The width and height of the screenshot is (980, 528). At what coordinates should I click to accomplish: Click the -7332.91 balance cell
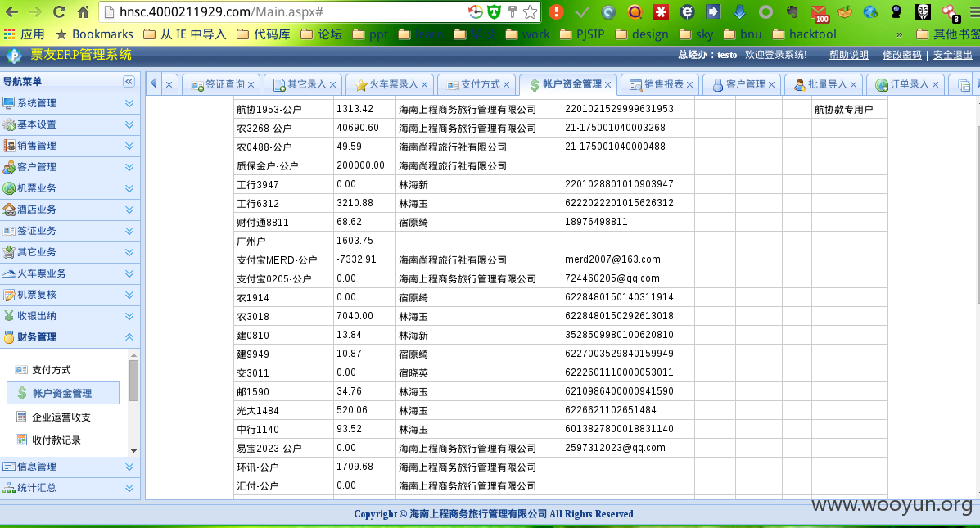click(365, 259)
